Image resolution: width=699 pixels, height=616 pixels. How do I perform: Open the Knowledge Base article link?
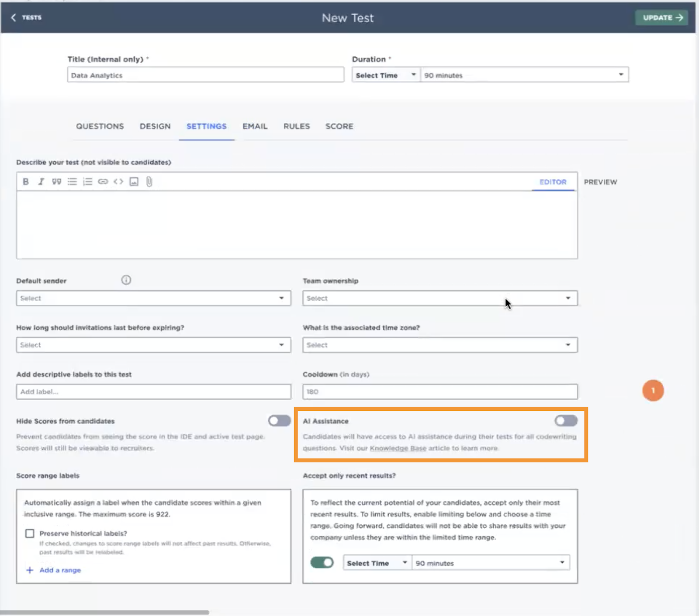click(398, 448)
